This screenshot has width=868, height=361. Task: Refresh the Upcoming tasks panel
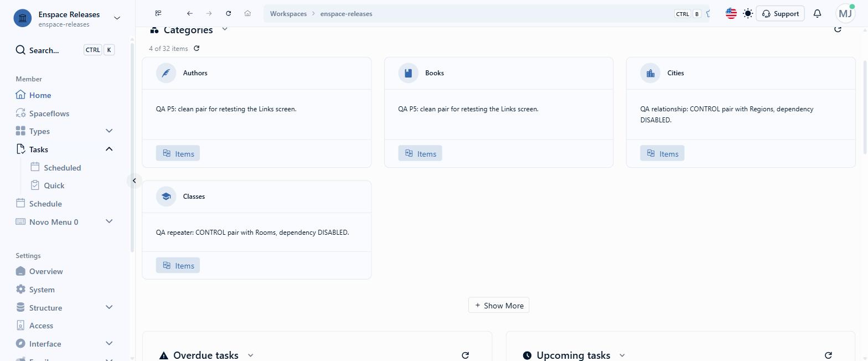[x=828, y=355]
